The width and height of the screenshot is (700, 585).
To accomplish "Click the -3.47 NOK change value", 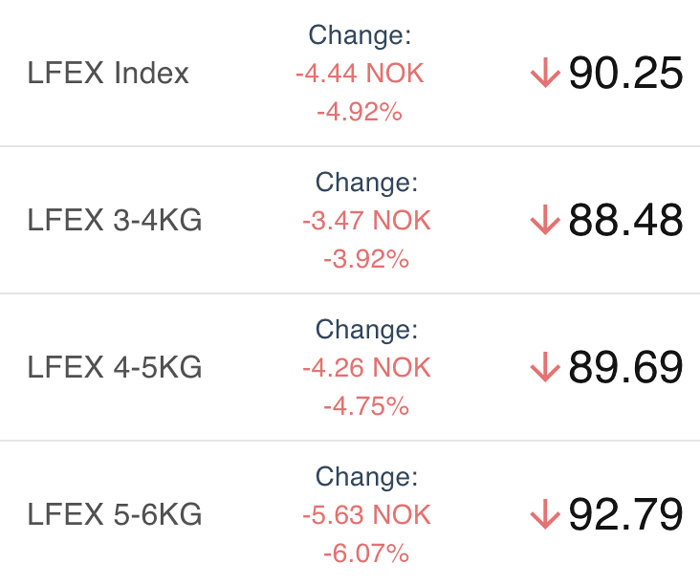I will click(x=367, y=221).
